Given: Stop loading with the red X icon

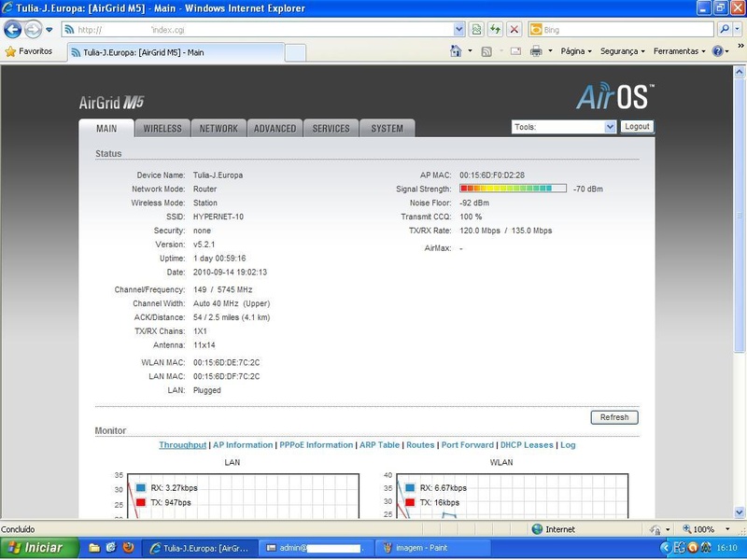Looking at the screenshot, I should 514,30.
